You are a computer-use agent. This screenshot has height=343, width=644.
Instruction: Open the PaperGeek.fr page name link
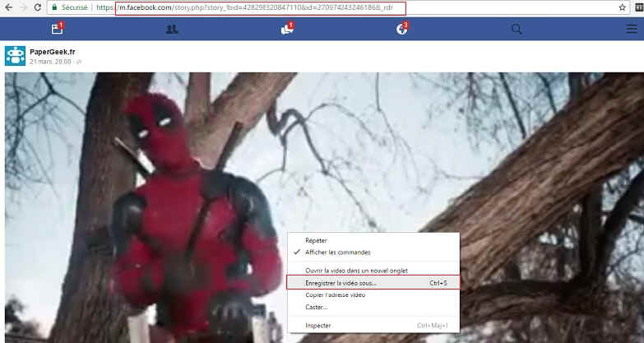pyautogui.click(x=53, y=52)
